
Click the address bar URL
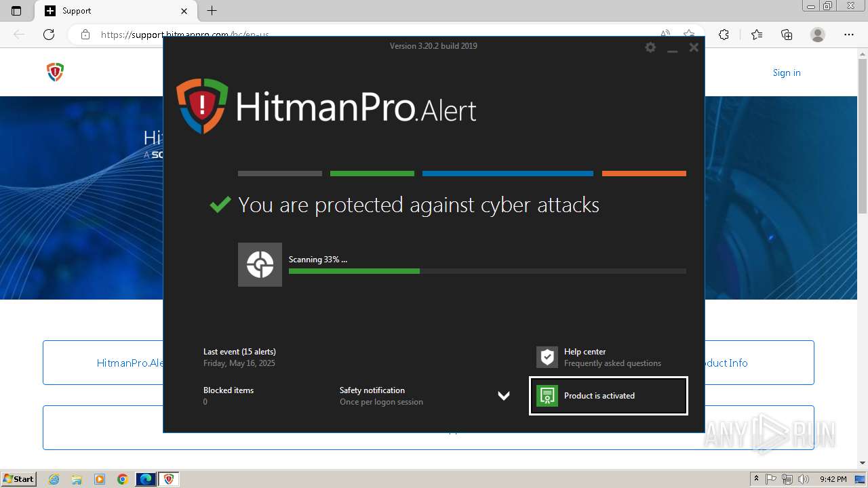[x=184, y=35]
